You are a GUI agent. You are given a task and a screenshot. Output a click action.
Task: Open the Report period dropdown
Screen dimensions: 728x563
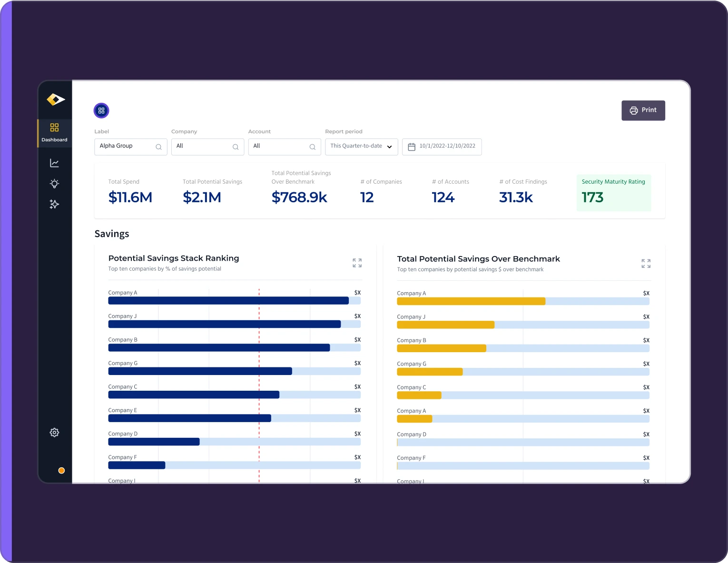pyautogui.click(x=361, y=147)
